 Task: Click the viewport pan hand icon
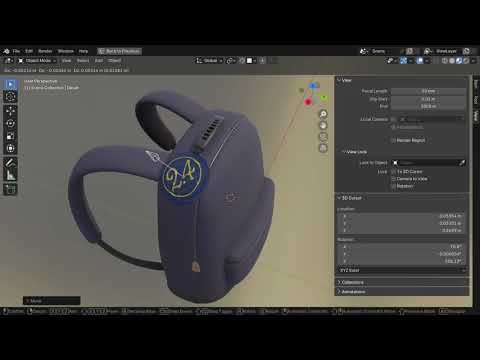(x=323, y=125)
